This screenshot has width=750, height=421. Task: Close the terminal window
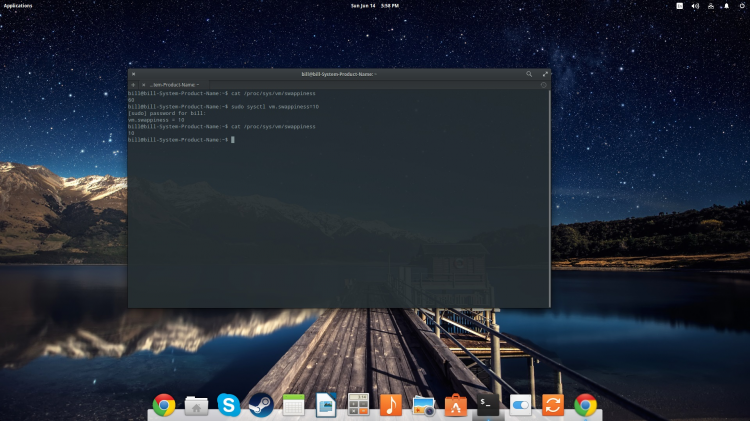tap(133, 74)
